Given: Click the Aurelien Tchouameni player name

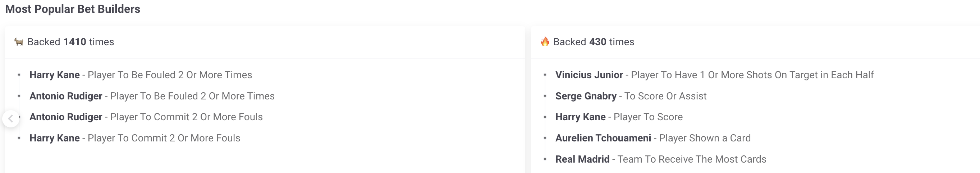Looking at the screenshot, I should point(603,138).
